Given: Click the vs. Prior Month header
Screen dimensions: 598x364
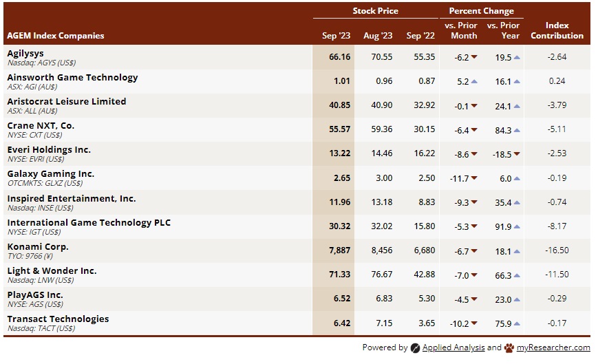Looking at the screenshot, I should 462,30.
